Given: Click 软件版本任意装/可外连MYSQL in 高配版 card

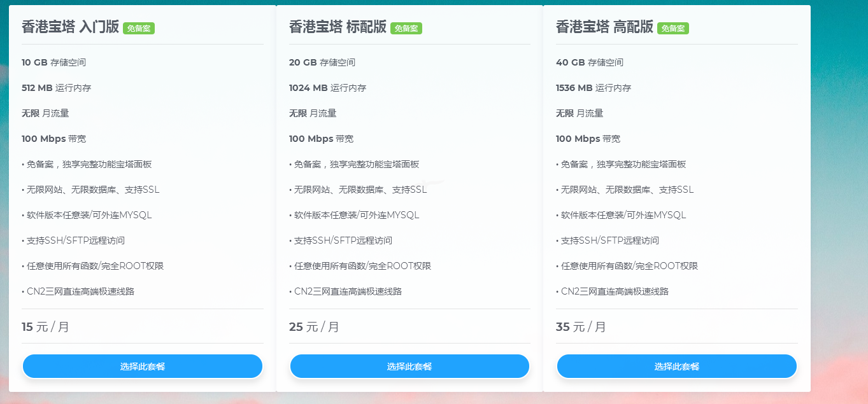Looking at the screenshot, I should pyautogui.click(x=621, y=215).
